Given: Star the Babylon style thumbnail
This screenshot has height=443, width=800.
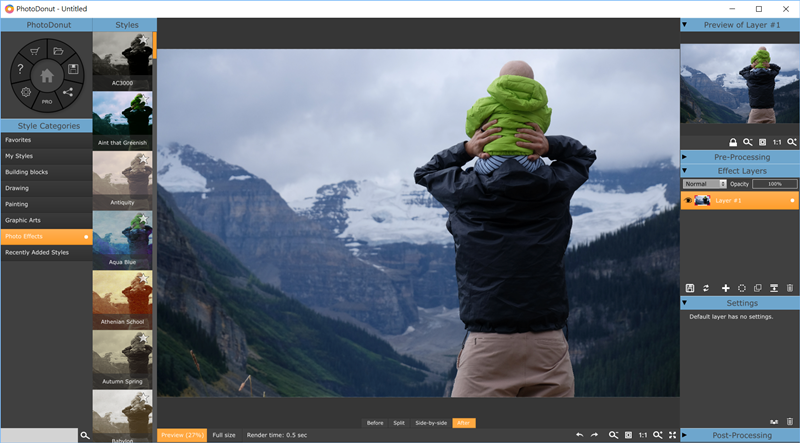Looking at the screenshot, I should coord(144,398).
